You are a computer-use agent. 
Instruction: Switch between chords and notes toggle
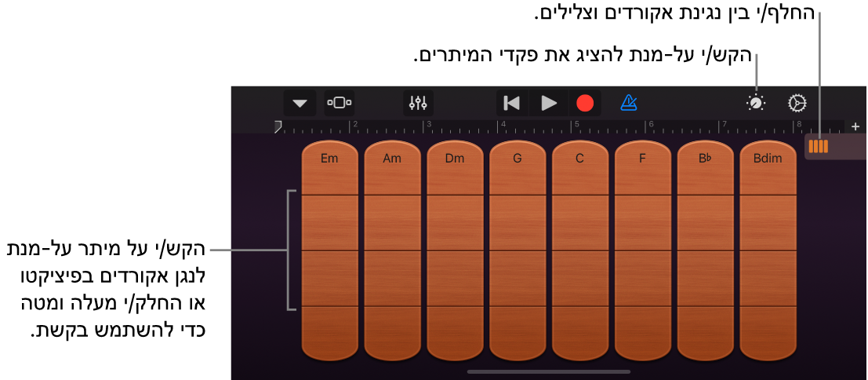pyautogui.click(x=818, y=147)
